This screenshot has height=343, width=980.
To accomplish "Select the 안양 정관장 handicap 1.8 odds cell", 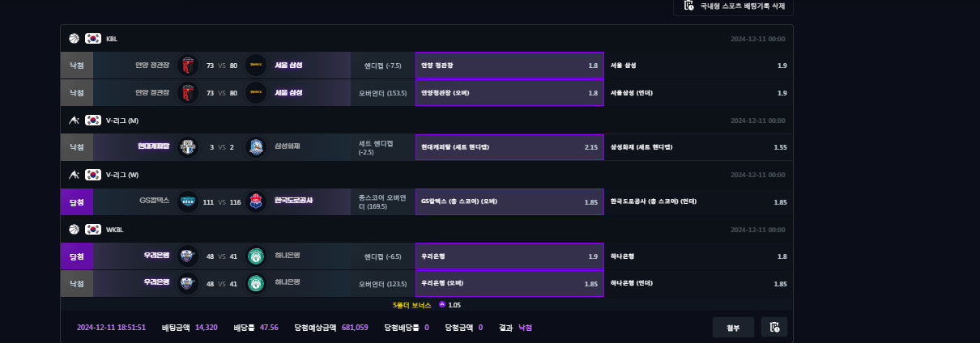I will 509,66.
